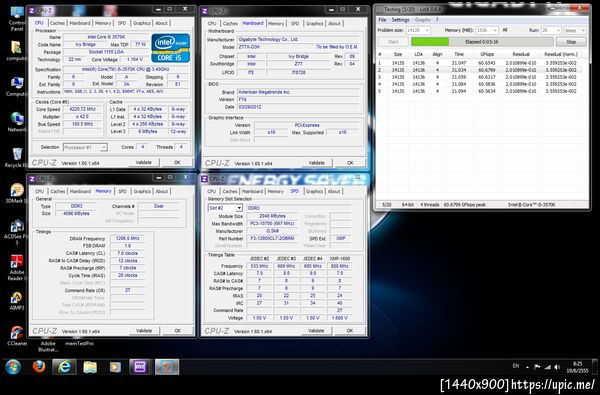600x395 pixels.
Task: Click the DRAM Frequency value '1206.0 MHz'
Action: point(127,238)
